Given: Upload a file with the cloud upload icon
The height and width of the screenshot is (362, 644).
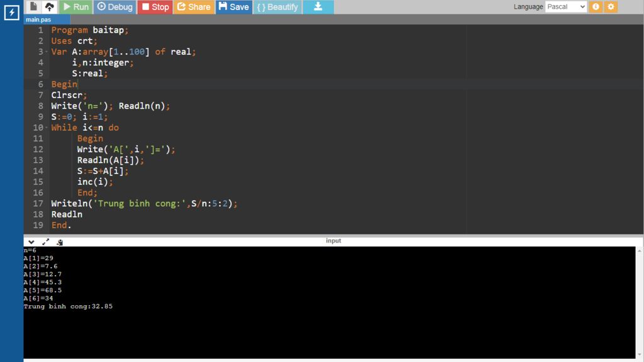Looking at the screenshot, I should (x=49, y=6).
